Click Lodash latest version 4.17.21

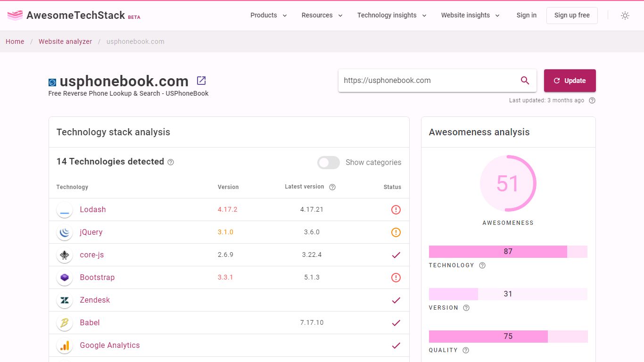(x=312, y=210)
